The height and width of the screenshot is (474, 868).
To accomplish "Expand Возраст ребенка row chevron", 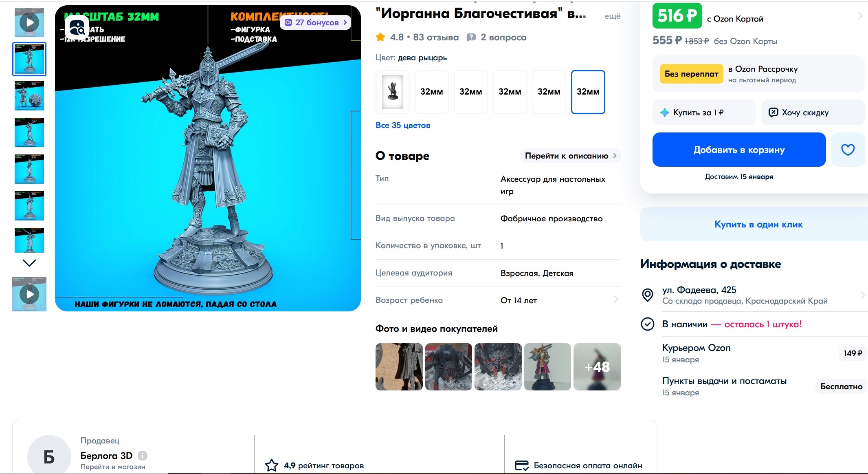I will pos(616,300).
